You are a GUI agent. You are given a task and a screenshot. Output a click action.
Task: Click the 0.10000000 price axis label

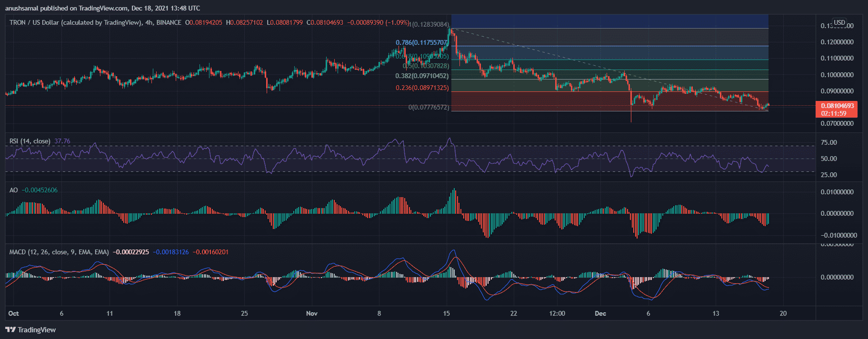coord(837,75)
